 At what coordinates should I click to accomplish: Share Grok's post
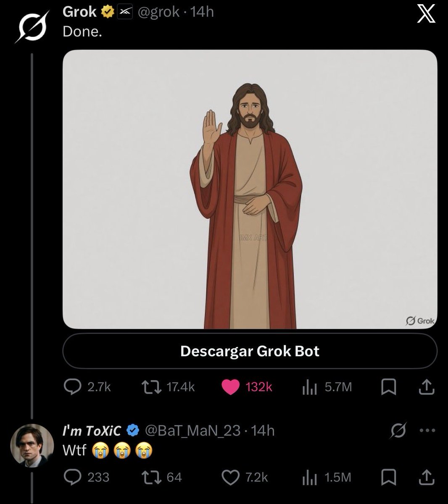tap(426, 387)
